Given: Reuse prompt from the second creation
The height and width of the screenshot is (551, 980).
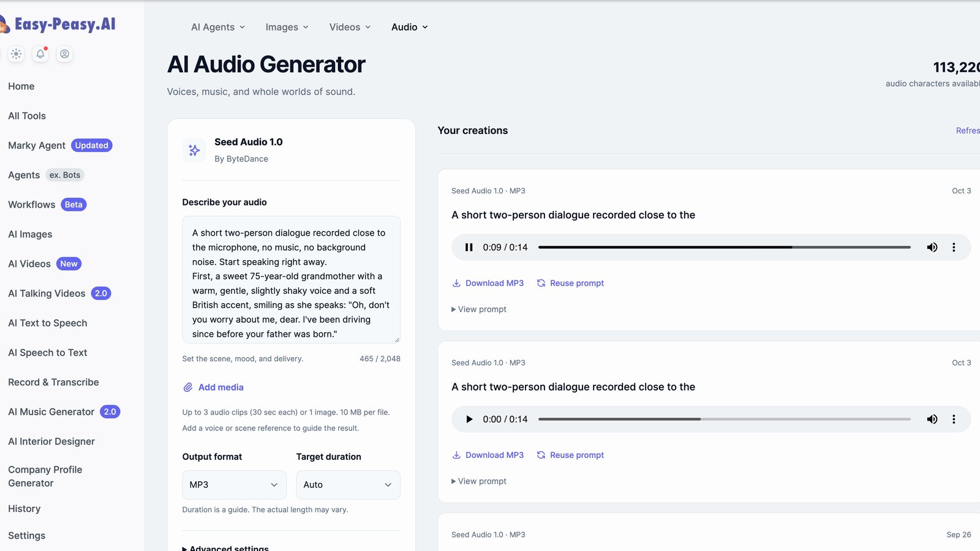Looking at the screenshot, I should click(x=570, y=455).
